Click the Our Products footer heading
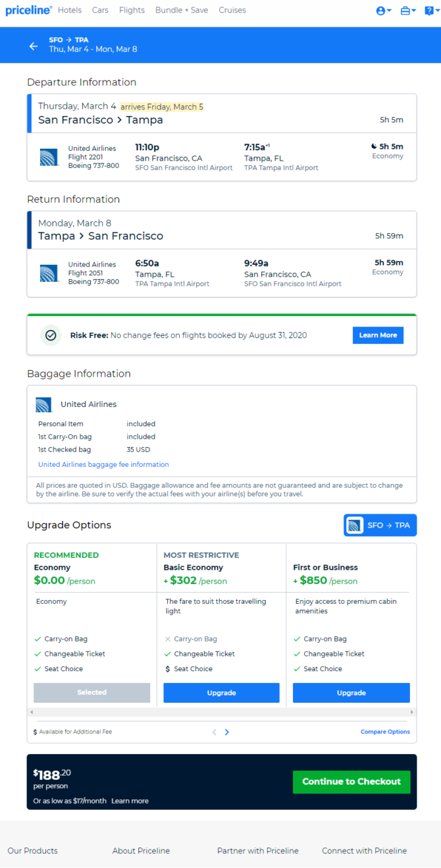This screenshot has height=868, width=441. 32,850
